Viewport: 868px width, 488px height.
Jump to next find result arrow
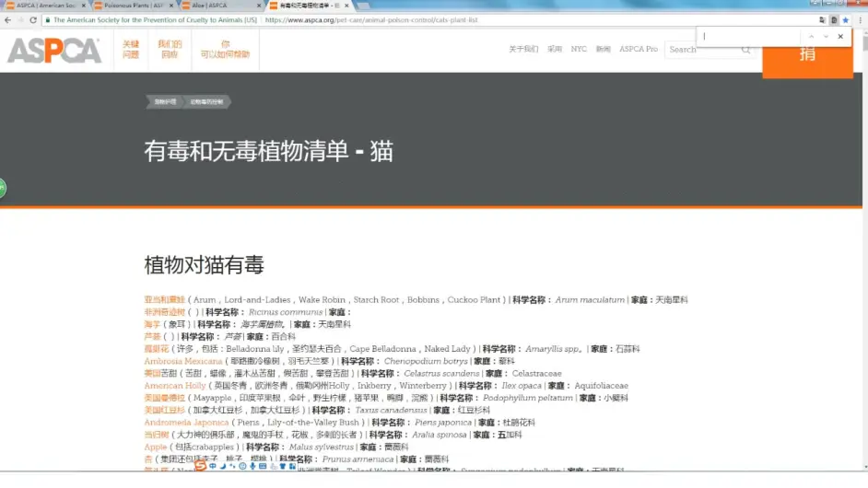(x=826, y=37)
